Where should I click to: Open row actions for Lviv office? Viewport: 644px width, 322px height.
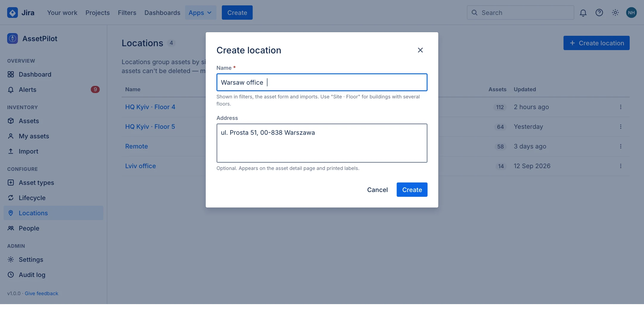(621, 166)
